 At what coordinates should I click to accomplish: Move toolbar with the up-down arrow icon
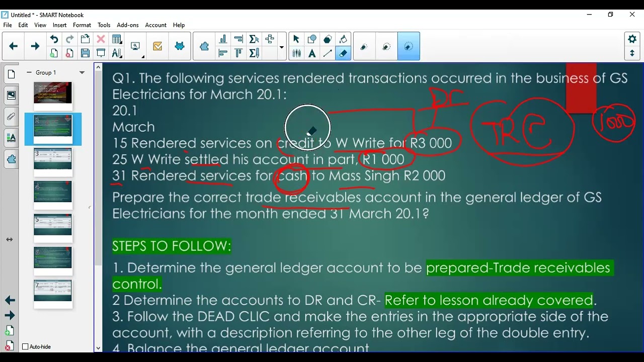coord(632,53)
